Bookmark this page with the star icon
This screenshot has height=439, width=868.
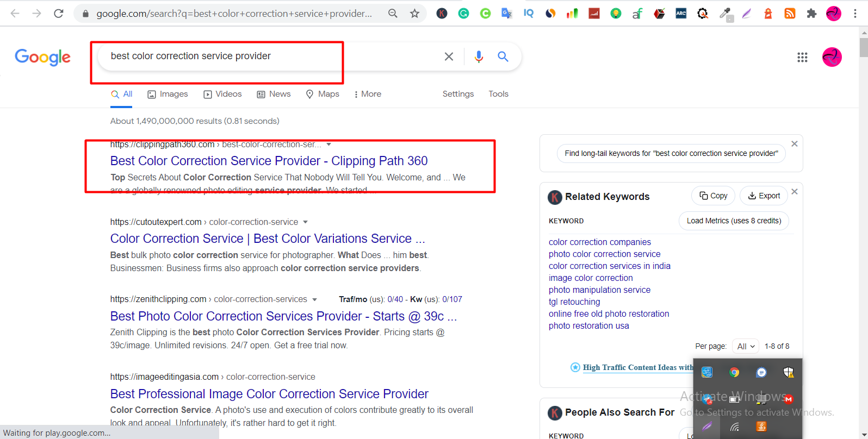(x=414, y=14)
